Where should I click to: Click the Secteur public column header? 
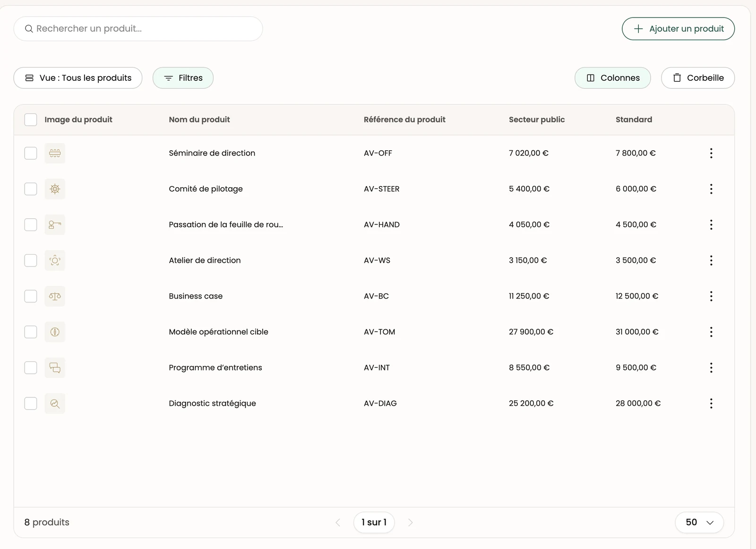click(537, 120)
